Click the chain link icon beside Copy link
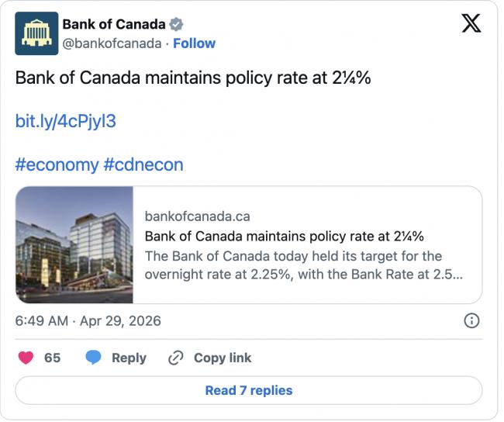The height and width of the screenshot is (422, 504). coord(176,358)
